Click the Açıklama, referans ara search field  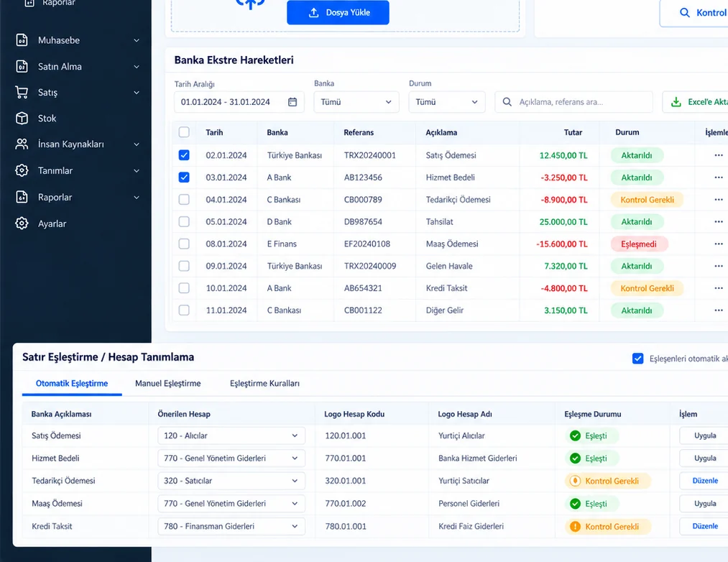[574, 102]
